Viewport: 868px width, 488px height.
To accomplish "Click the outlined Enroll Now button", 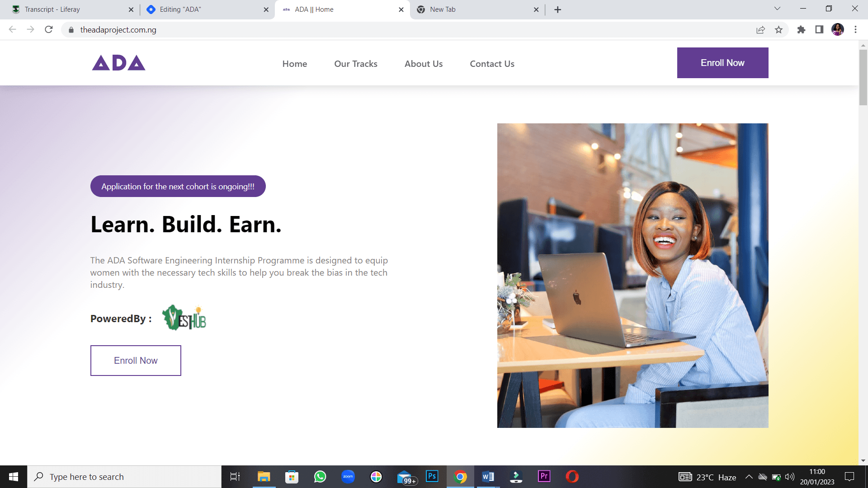I will pyautogui.click(x=136, y=361).
